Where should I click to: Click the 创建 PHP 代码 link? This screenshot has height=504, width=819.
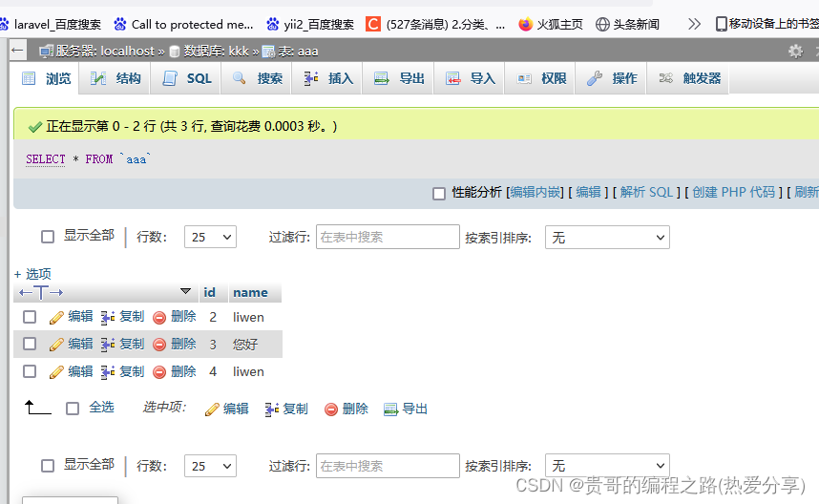tap(733, 192)
